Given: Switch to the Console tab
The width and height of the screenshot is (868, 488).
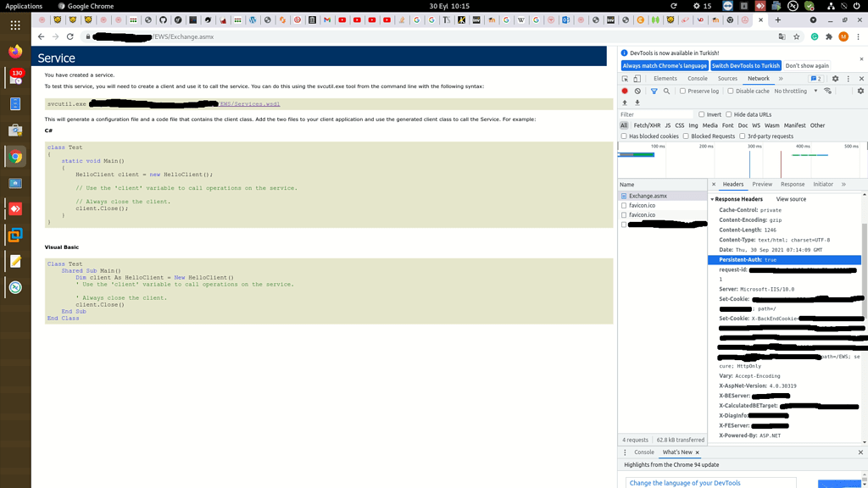Looking at the screenshot, I should pos(697,79).
